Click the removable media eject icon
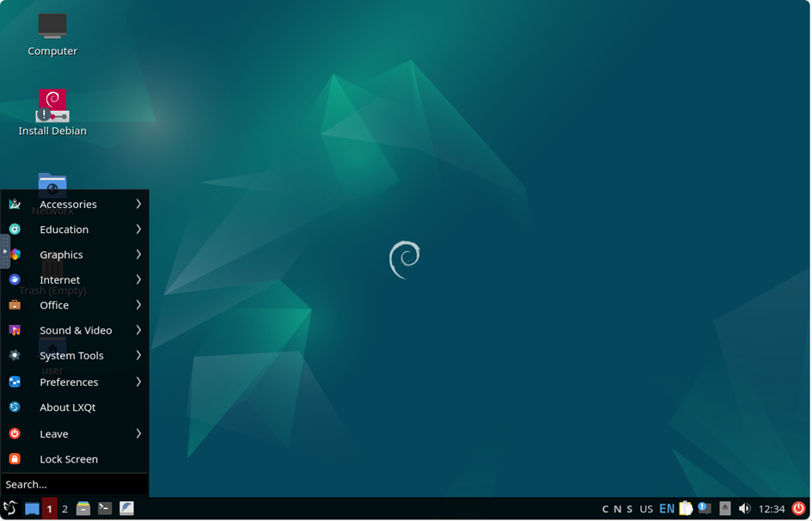This screenshot has height=521, width=812. pyautogui.click(x=725, y=509)
